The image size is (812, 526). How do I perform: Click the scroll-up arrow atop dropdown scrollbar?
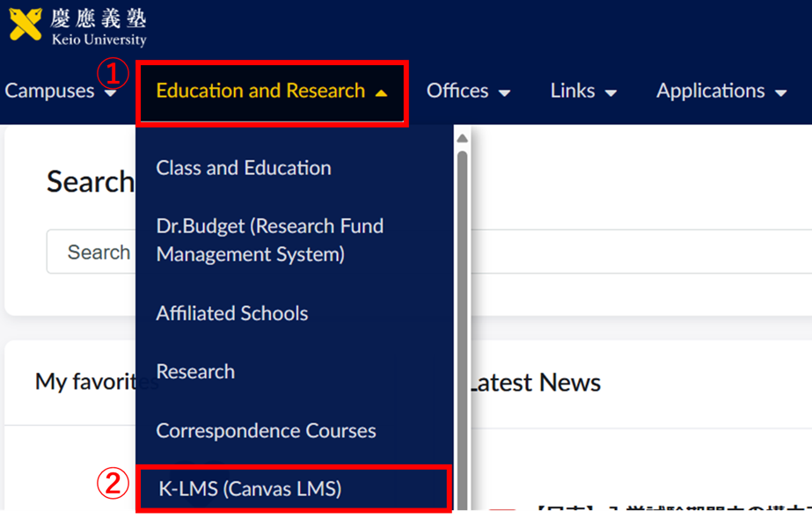pyautogui.click(x=461, y=137)
